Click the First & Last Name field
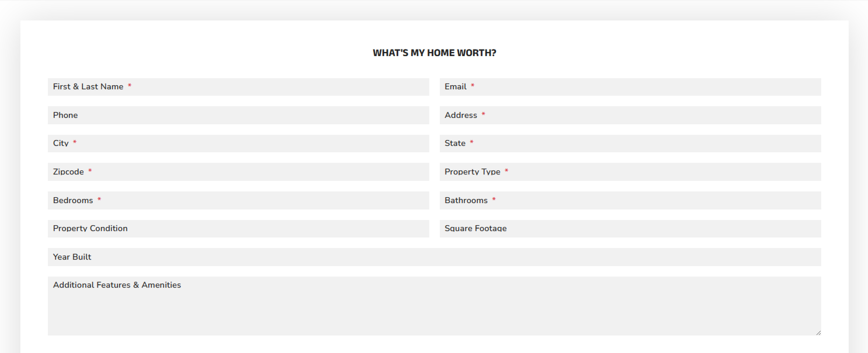868x353 pixels. (238, 87)
